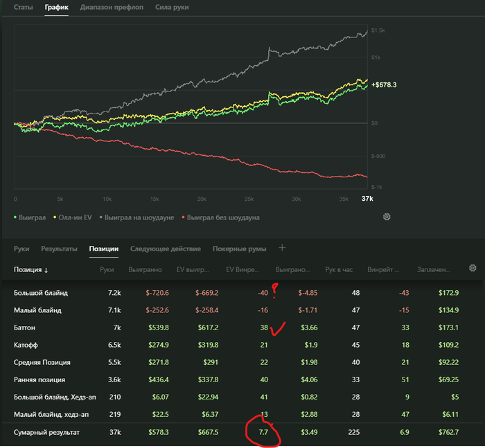
Task: Sort by Позиция column arrow
Action: 46,270
